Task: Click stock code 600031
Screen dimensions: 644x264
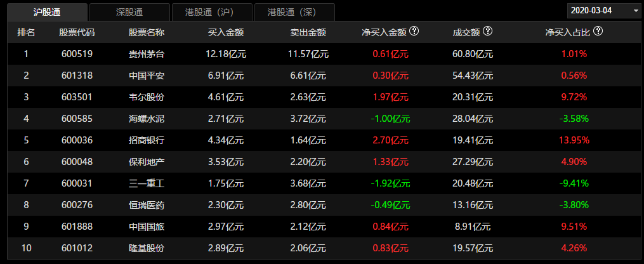Action: [x=76, y=183]
